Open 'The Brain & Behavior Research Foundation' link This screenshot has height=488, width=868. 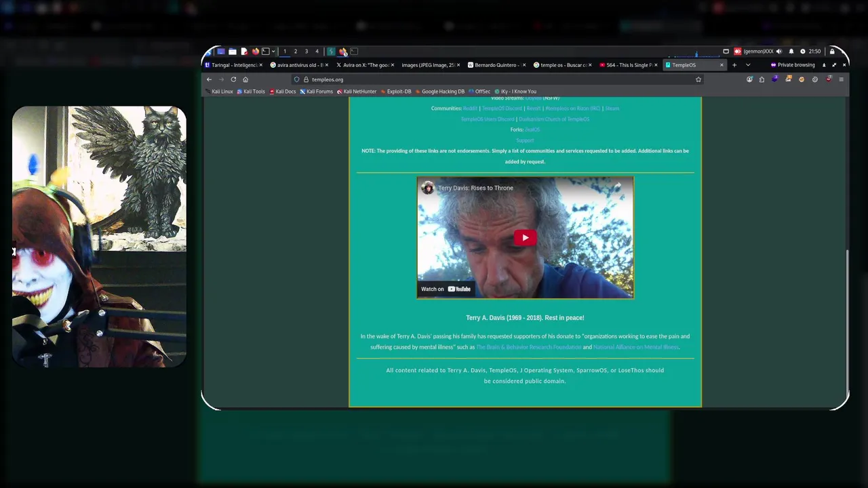(529, 347)
